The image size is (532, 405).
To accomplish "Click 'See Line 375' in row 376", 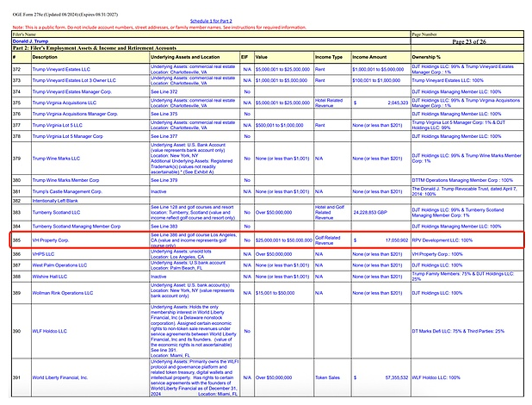I will pos(164,114).
